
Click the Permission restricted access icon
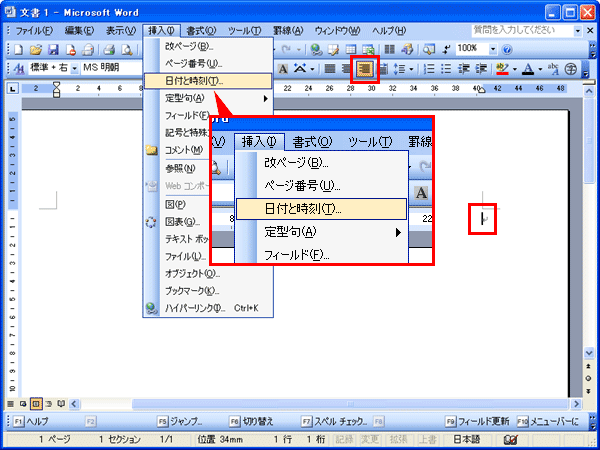click(71, 49)
